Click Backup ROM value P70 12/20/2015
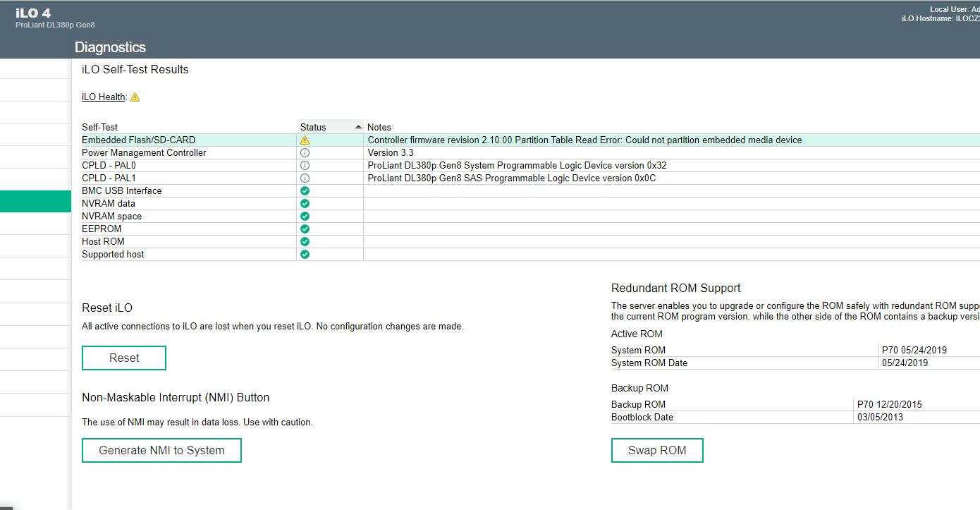 point(890,405)
